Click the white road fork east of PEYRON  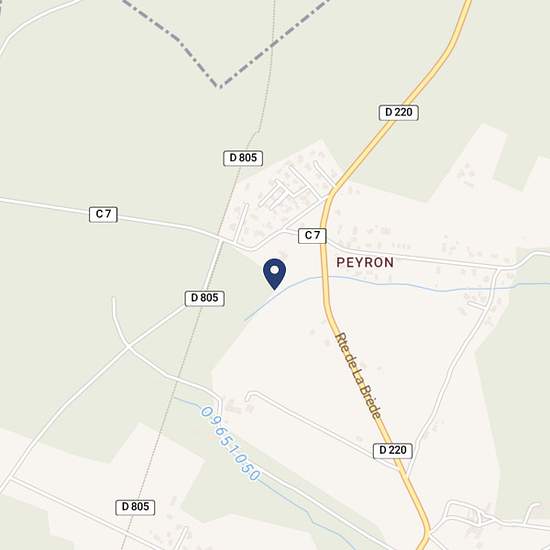(x=498, y=269)
